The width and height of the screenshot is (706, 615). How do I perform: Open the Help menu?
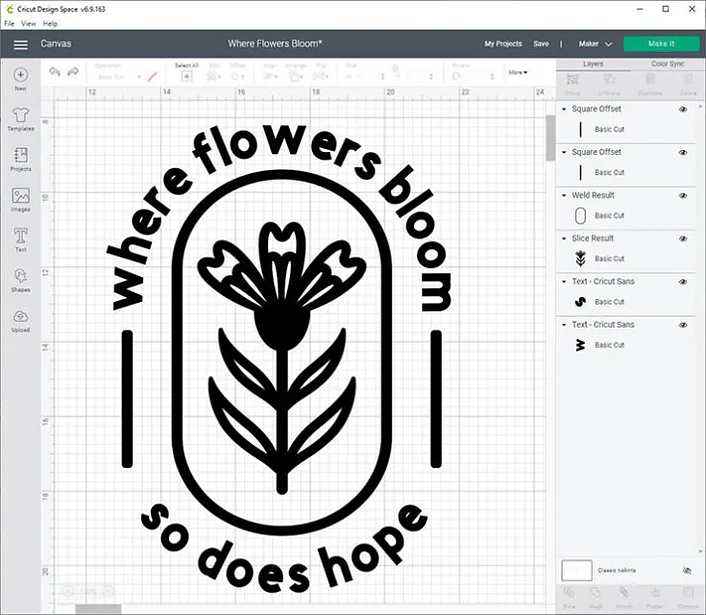50,23
